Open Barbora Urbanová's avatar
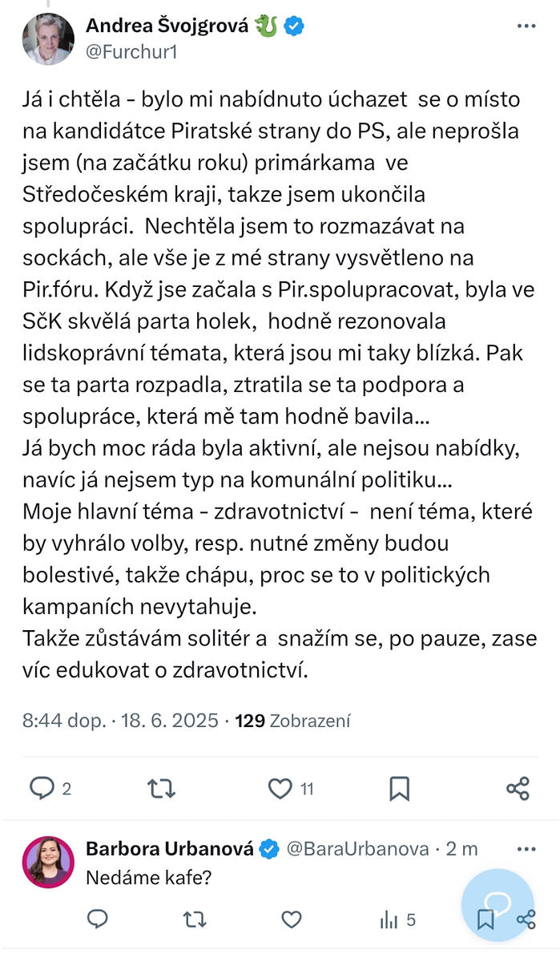Viewport: 560px width, 962px height. pyautogui.click(x=48, y=863)
